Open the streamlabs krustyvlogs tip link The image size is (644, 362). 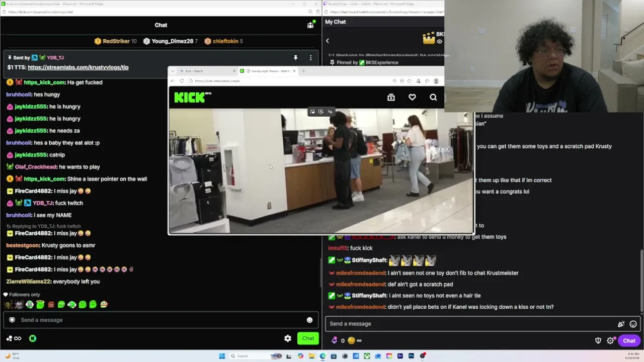coord(78,67)
